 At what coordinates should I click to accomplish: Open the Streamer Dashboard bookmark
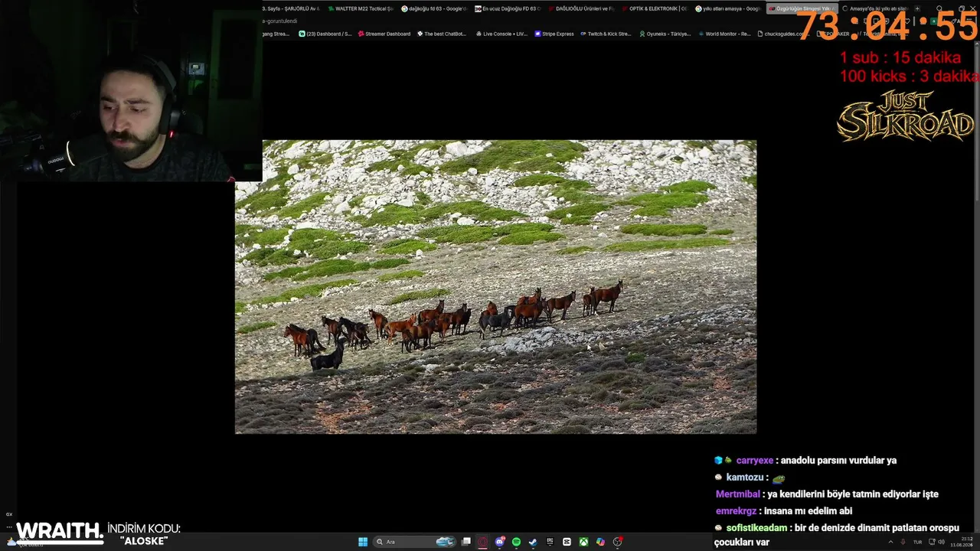pos(384,34)
